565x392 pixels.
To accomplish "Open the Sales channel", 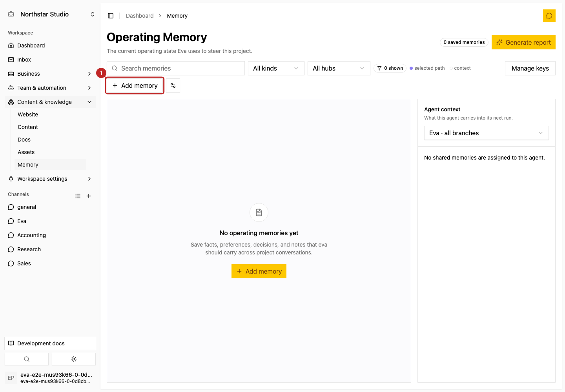I will pyautogui.click(x=50, y=263).
